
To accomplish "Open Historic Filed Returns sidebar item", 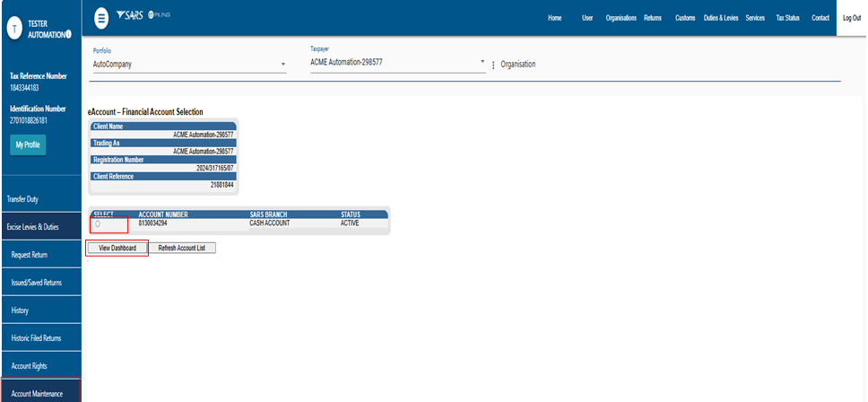I will [x=36, y=338].
